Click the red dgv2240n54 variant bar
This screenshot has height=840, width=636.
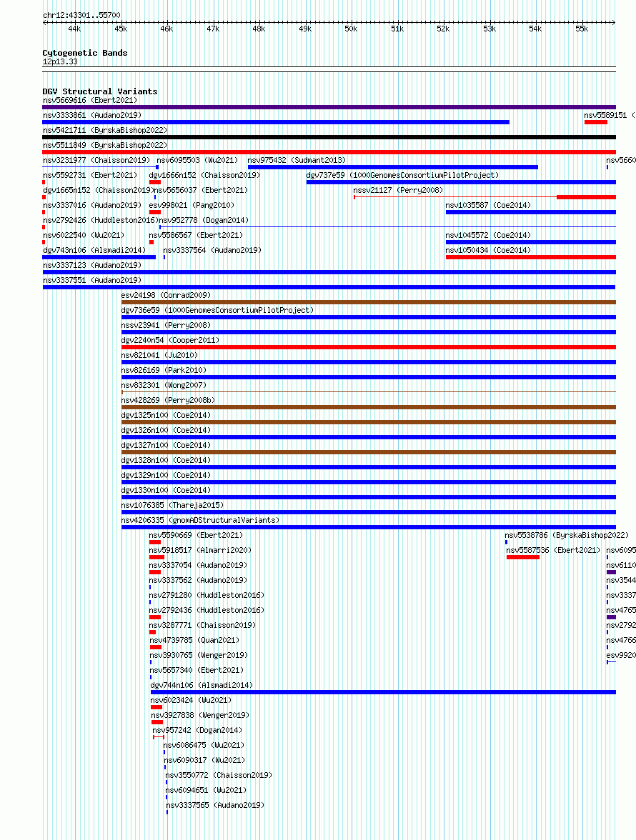tap(369, 347)
